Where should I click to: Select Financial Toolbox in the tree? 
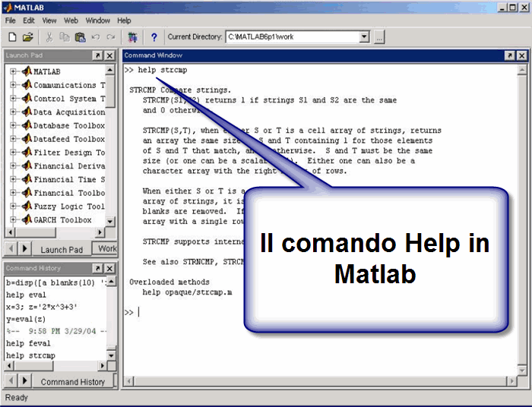tap(69, 192)
